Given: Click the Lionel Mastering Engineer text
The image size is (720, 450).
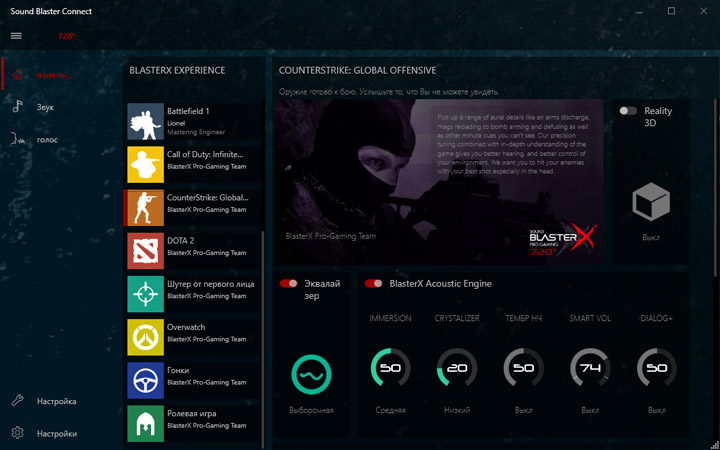Looking at the screenshot, I should point(196,128).
